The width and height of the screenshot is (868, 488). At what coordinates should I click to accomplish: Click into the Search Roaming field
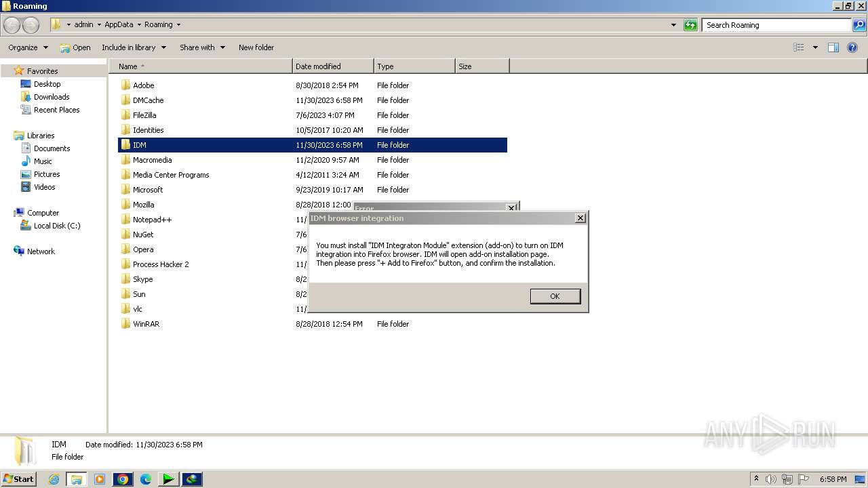tap(776, 25)
